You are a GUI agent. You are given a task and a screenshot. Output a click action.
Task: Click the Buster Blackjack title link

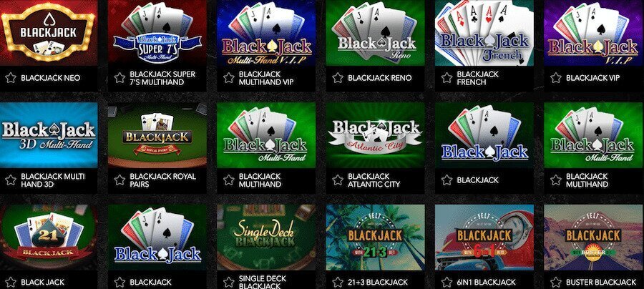tap(601, 283)
